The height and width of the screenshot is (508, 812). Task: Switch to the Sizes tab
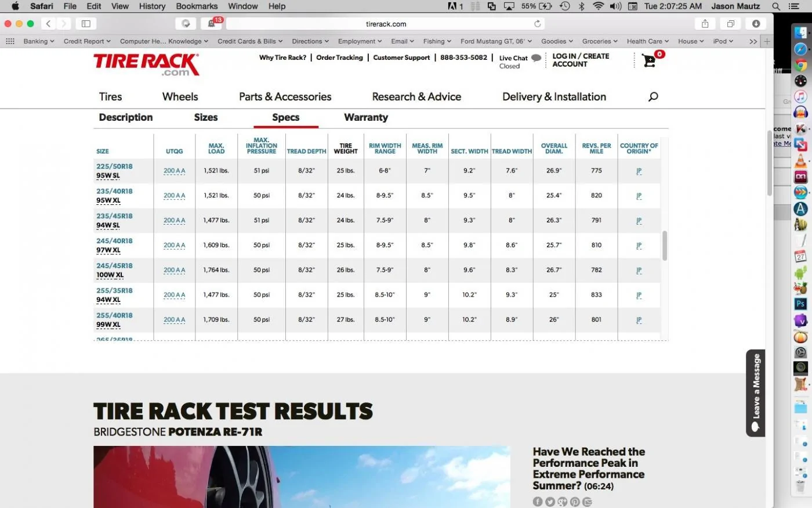(x=206, y=117)
